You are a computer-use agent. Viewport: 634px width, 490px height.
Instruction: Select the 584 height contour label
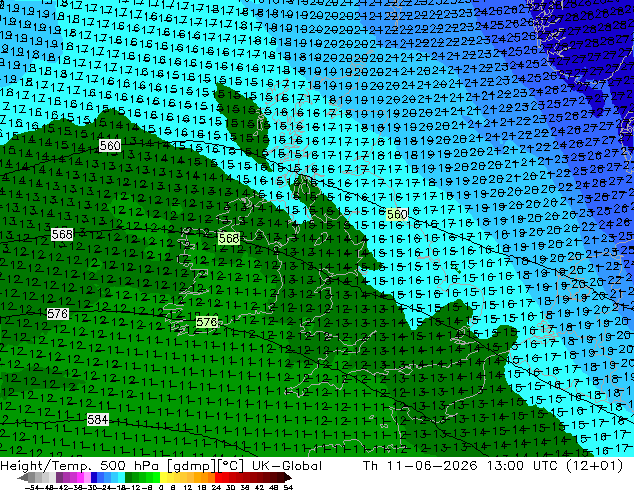(98, 420)
